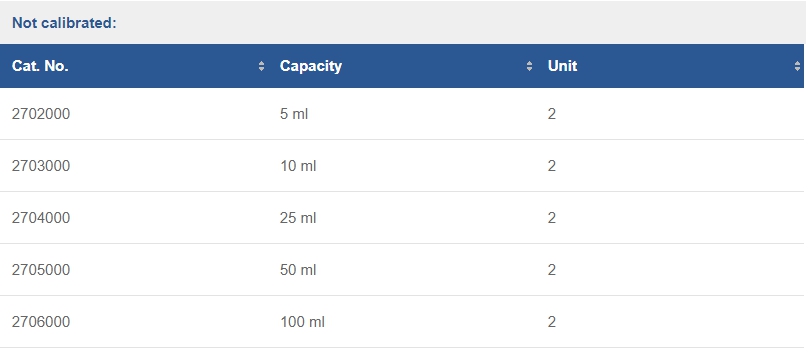Click the unit value in the 25 ml row
The width and height of the screenshot is (808, 363).
point(552,218)
